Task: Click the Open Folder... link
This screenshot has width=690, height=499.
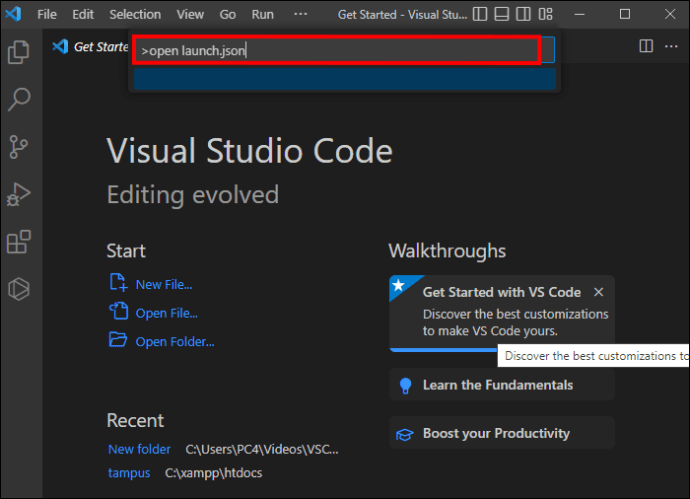Action: (x=175, y=342)
